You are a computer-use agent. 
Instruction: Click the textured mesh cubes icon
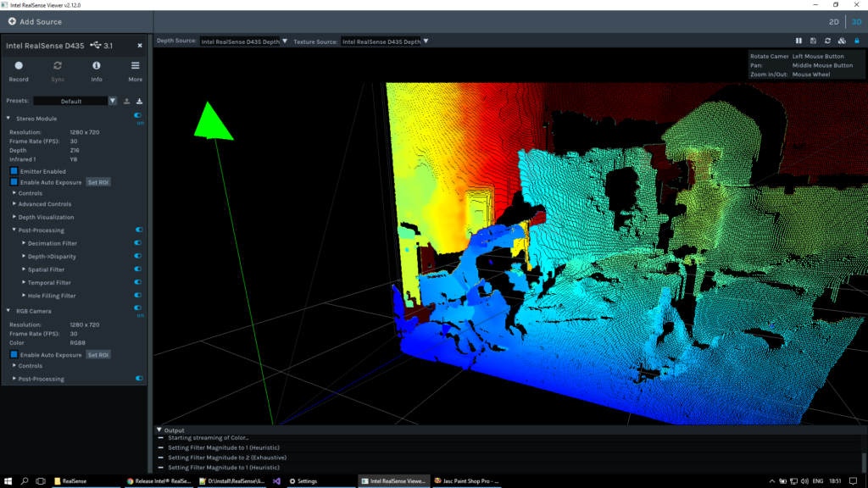(x=842, y=41)
